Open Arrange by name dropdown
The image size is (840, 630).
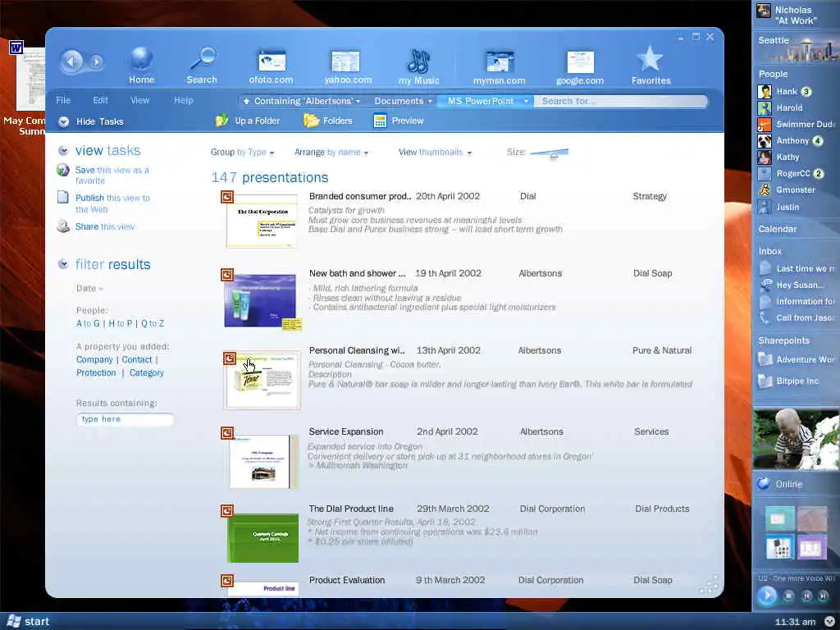[331, 152]
